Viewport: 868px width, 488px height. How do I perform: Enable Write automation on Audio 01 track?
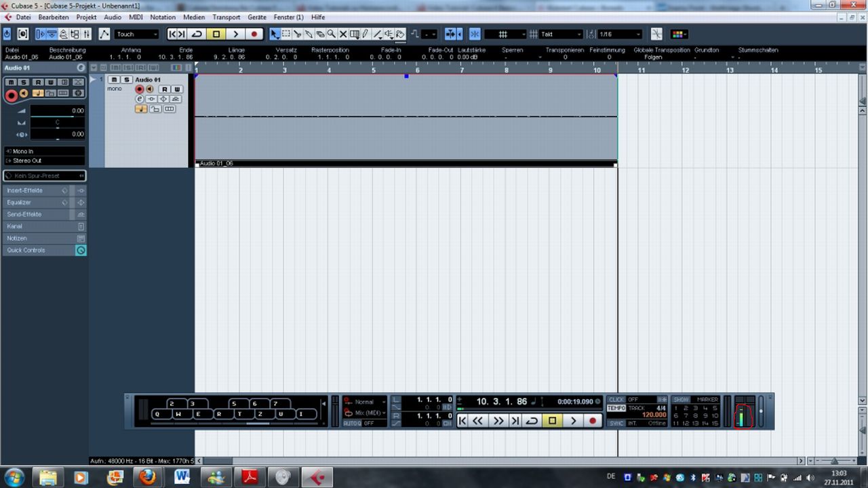pos(177,89)
